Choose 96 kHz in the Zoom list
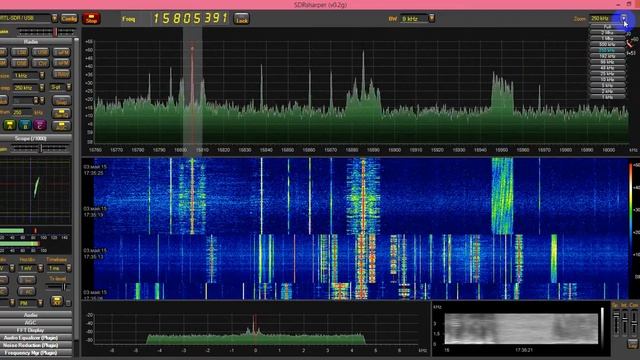Screen dimensions: 640x360 tap(607, 62)
